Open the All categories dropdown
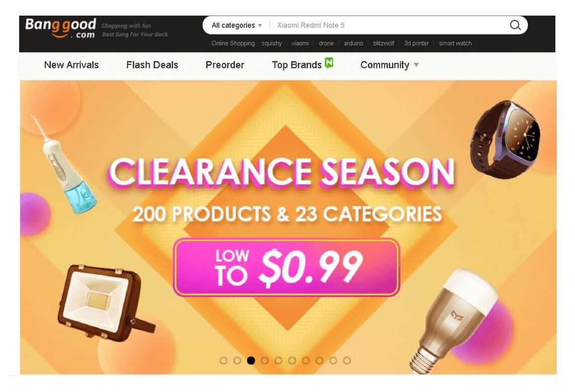The image size is (575, 392). tap(236, 25)
